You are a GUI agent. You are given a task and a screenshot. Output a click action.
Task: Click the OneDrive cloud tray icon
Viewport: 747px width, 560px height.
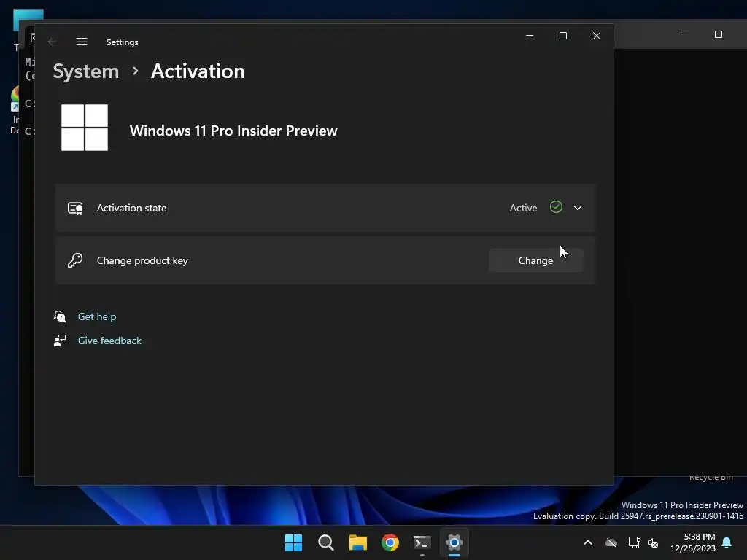611,542
